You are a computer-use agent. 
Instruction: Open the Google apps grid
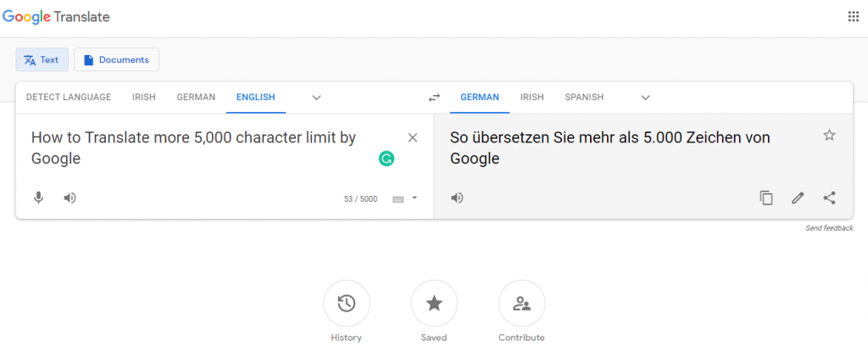coord(853,17)
